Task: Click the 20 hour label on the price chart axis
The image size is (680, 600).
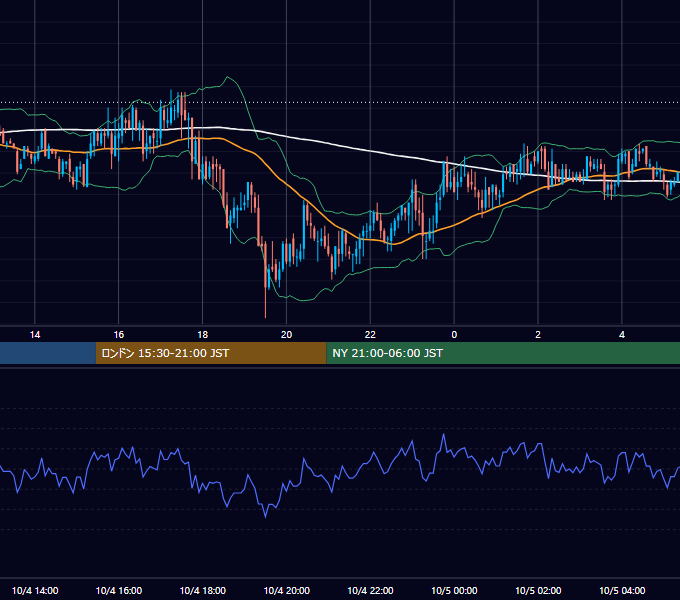Action: tap(286, 335)
